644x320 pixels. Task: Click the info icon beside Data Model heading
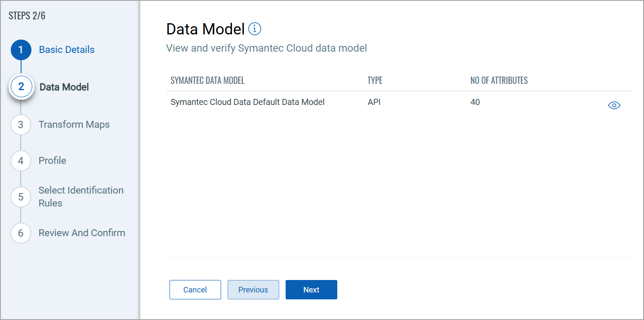coord(255,29)
